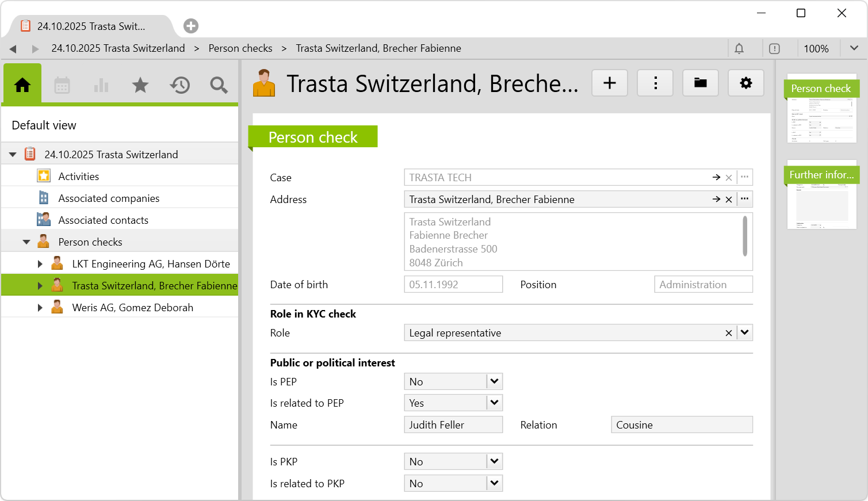Open the Further information page thumbnail
This screenshot has height=501, width=868.
click(821, 196)
